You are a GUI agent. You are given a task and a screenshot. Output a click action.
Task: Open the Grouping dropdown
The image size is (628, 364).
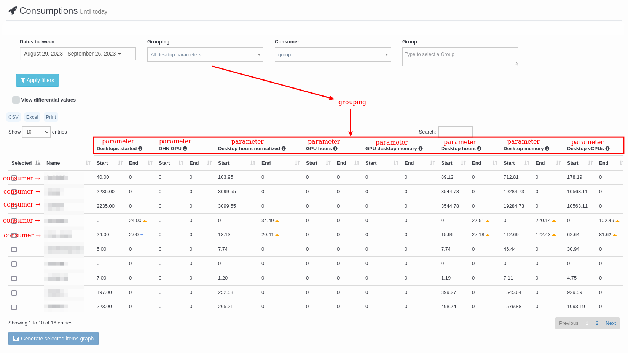click(205, 54)
